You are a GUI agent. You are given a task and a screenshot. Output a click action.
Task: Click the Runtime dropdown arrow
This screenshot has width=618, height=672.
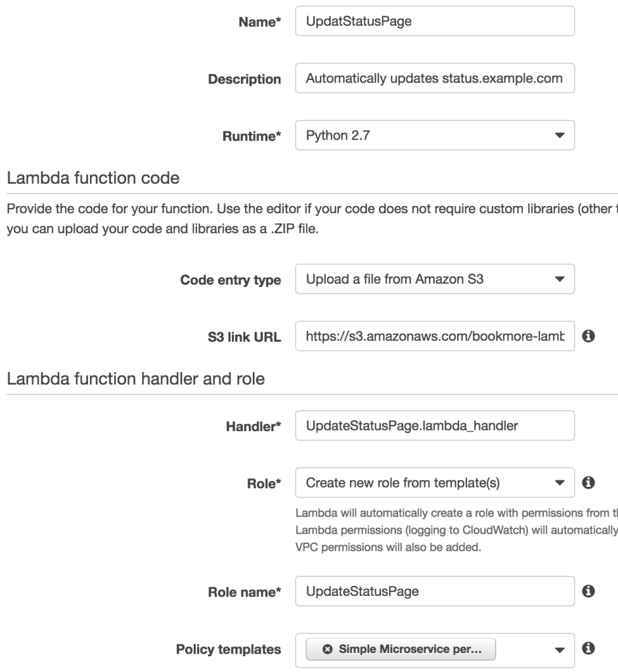coord(560,135)
